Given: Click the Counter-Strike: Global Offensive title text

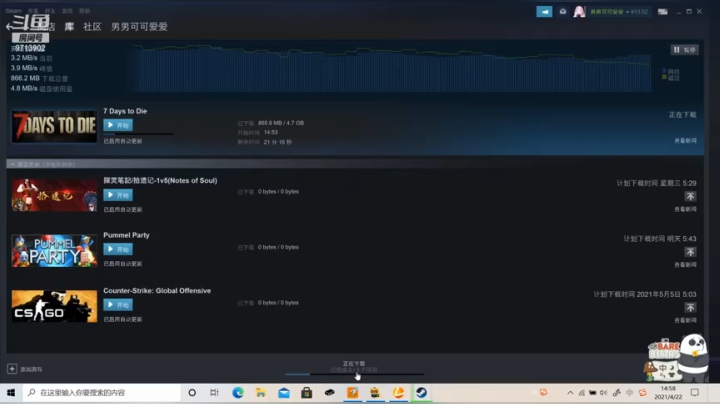Looking at the screenshot, I should tap(157, 291).
